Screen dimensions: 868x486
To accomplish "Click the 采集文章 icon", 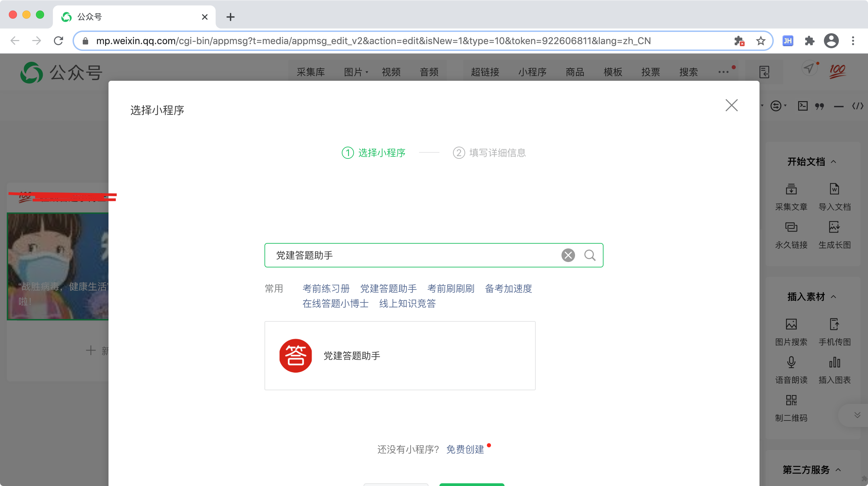I will tap(791, 189).
